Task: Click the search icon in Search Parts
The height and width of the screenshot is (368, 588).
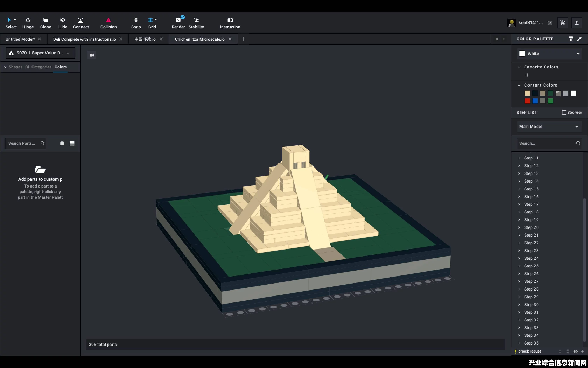Action: (x=43, y=143)
